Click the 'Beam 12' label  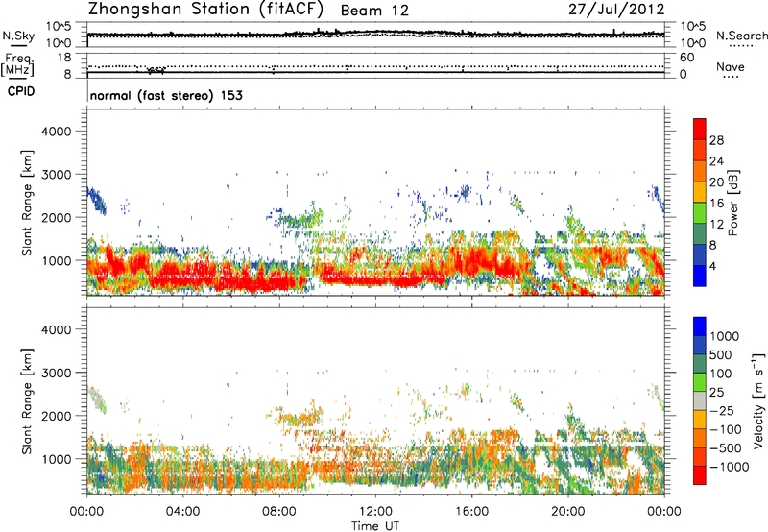click(374, 11)
